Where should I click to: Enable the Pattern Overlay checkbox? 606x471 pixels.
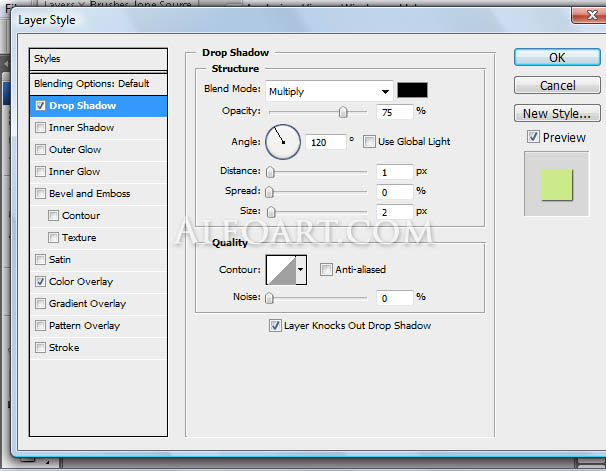41,325
